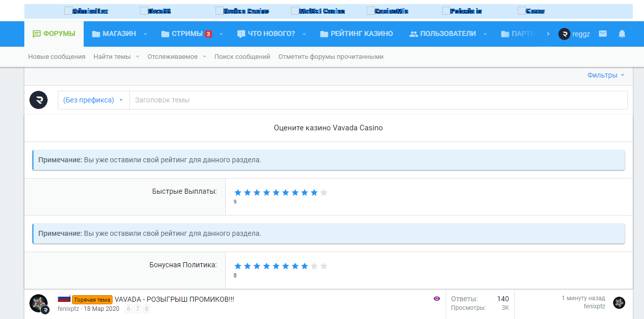
Task: Select the only grey star for Быстрые Выплаты
Action: (324, 192)
